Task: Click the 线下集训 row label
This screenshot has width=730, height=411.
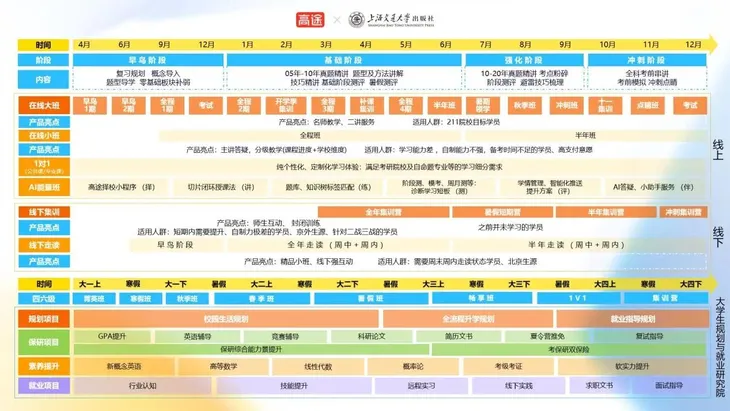Action: coord(44,212)
